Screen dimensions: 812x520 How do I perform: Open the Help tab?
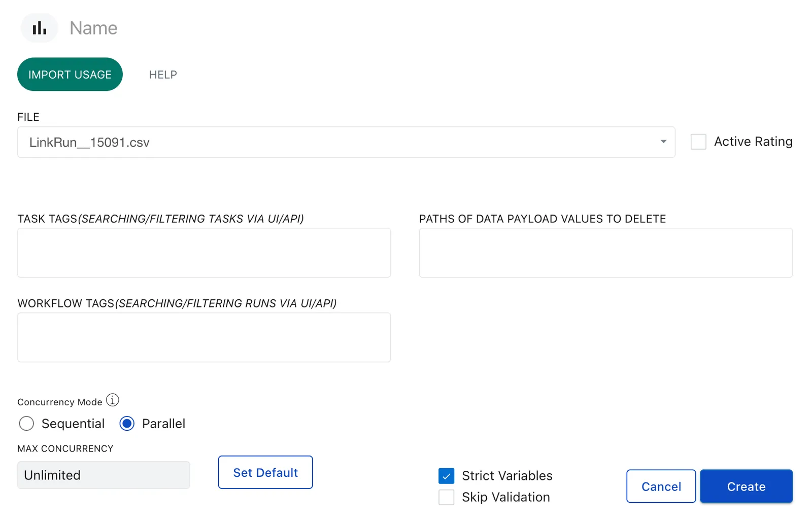[163, 75]
